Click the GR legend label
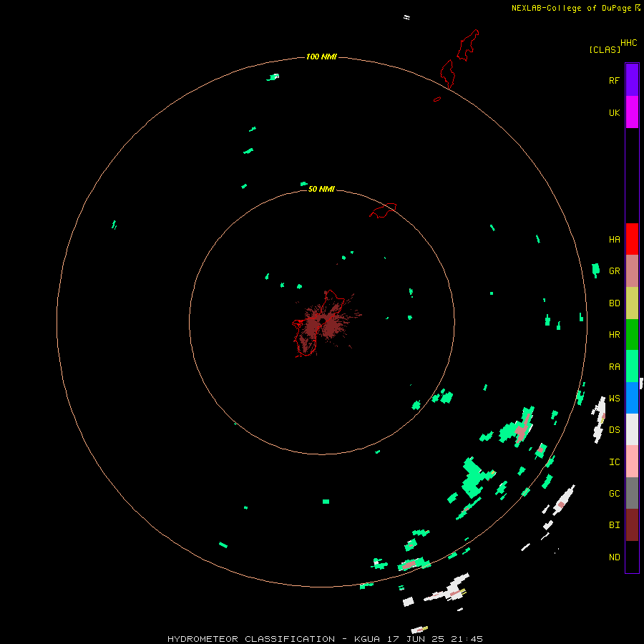The width and height of the screenshot is (644, 644). click(615, 271)
